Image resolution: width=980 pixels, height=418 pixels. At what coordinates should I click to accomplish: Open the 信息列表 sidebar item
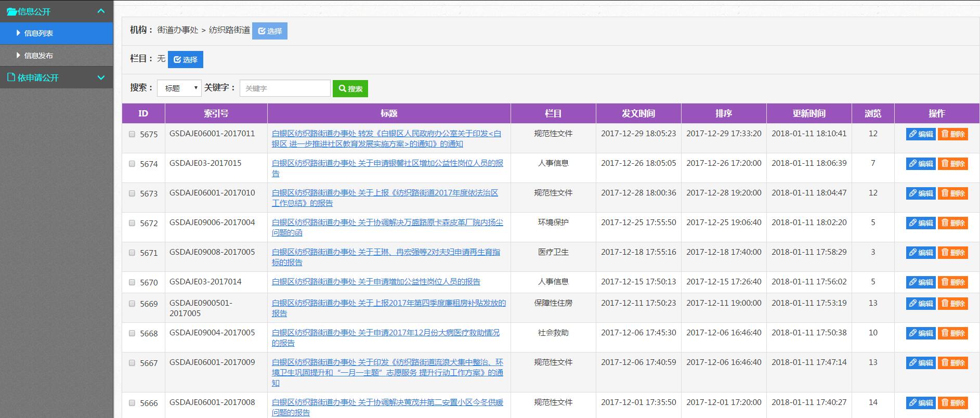tap(56, 33)
